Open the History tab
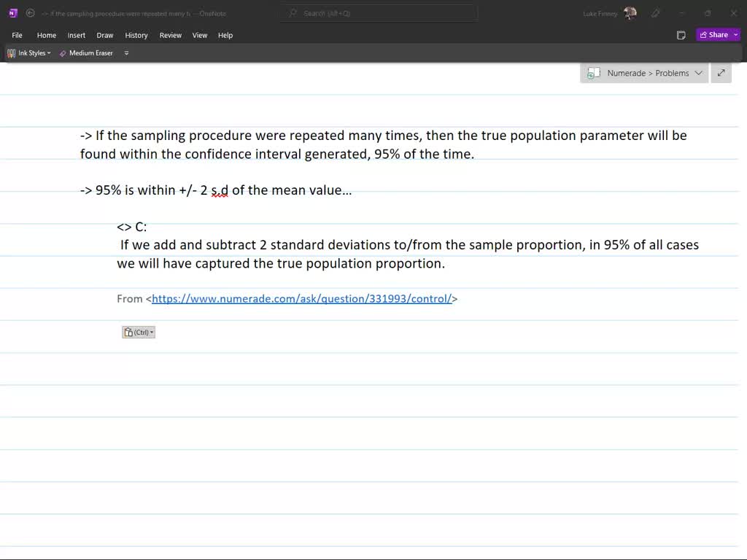Image resolution: width=747 pixels, height=560 pixels. [x=136, y=35]
